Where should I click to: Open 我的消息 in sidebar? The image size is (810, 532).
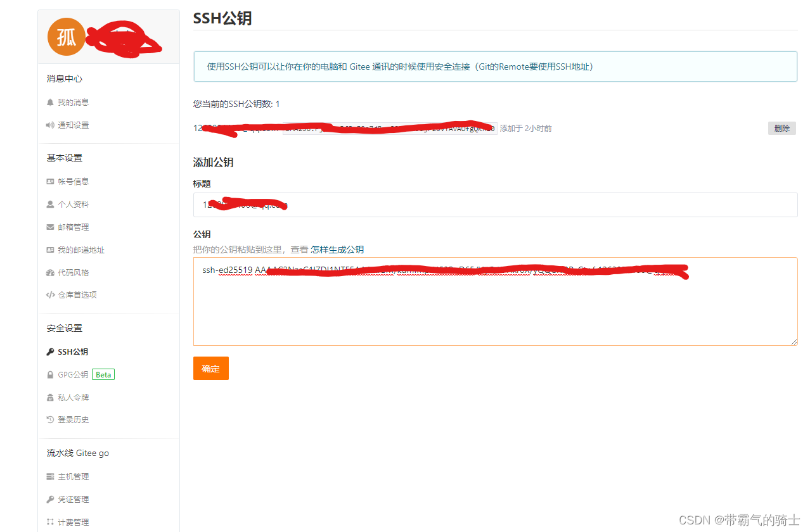coord(73,102)
